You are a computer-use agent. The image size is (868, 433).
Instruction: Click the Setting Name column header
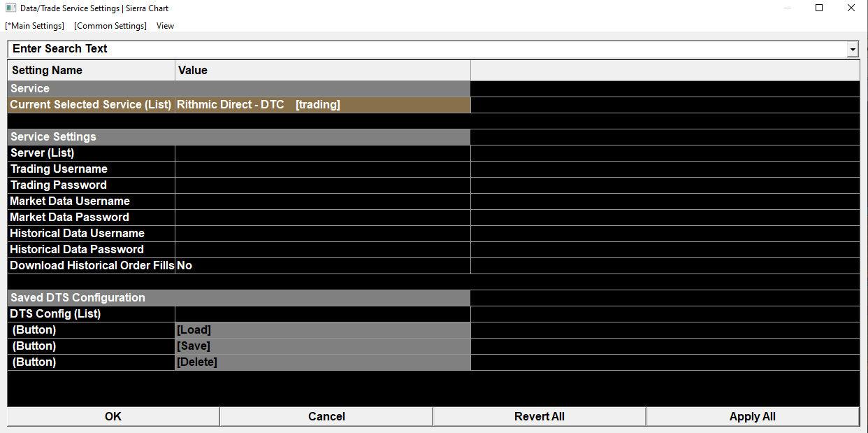[92, 71]
